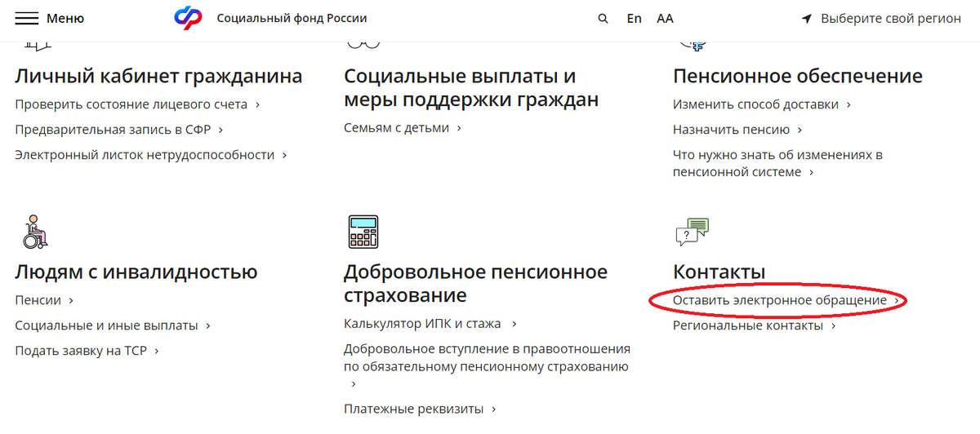This screenshot has width=980, height=434.
Task: Open Социальные выплаты и меры поддержки heading
Action: 471,88
